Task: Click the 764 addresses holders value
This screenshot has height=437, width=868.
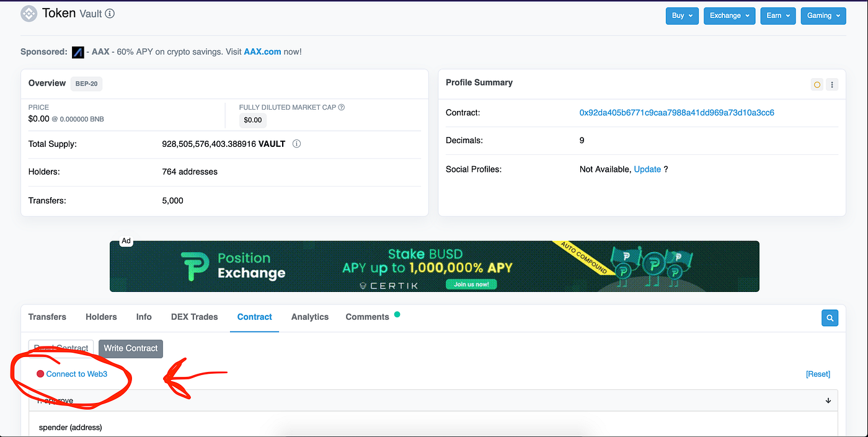Action: (190, 172)
